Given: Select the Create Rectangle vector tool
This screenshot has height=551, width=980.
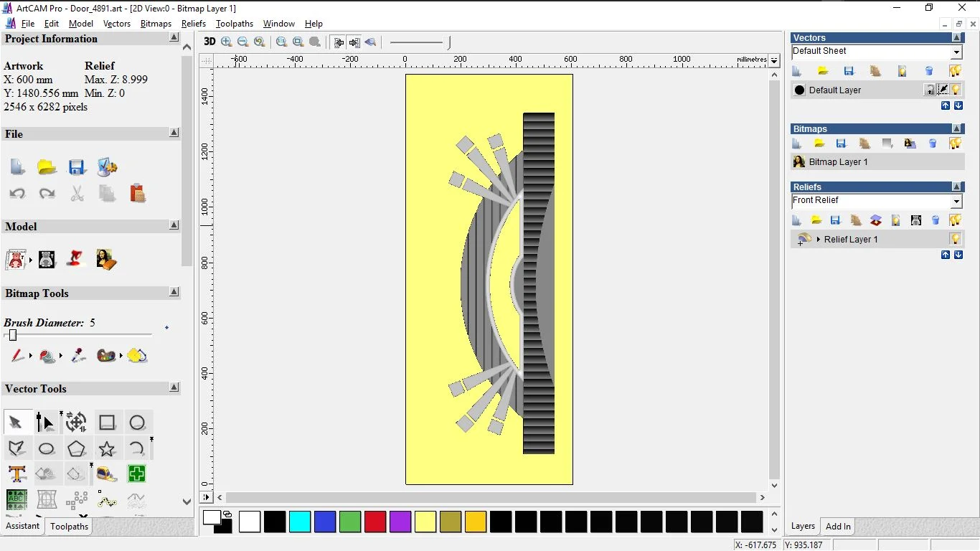Looking at the screenshot, I should pos(107,423).
